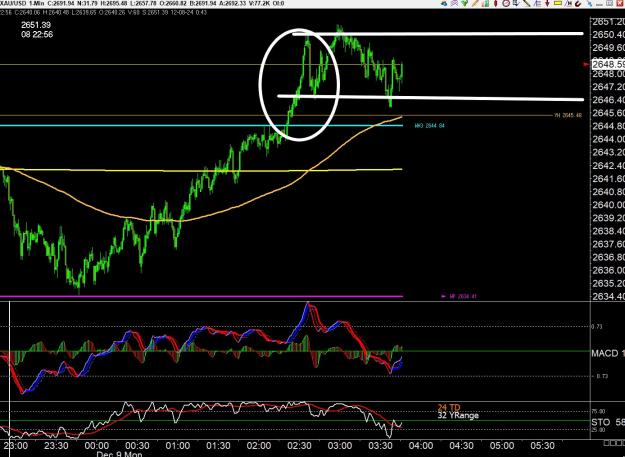
Task: Click the 03:30 time axis label
Action: 381,445
